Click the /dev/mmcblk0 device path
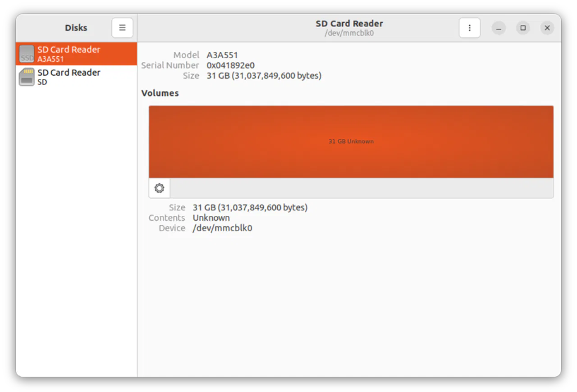The height and width of the screenshot is (392, 577). (222, 228)
